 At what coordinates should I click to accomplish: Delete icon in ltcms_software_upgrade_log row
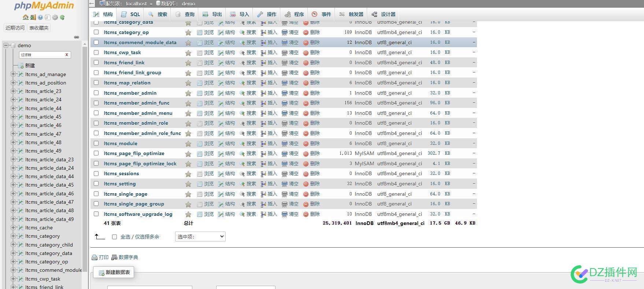pos(306,214)
